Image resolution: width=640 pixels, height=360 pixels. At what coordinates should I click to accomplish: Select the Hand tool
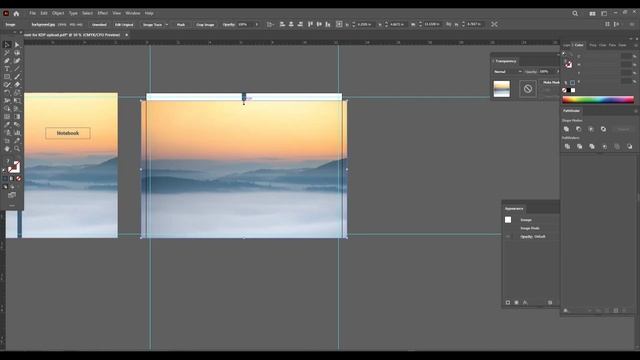[7, 149]
